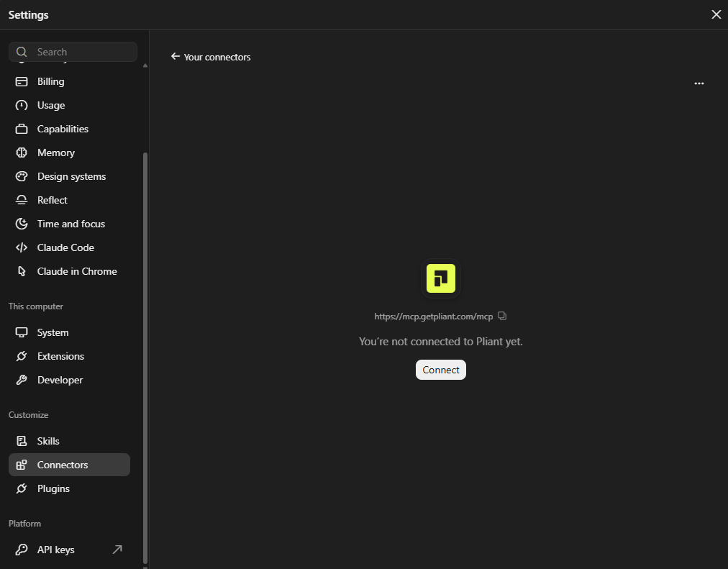Click the Time and focus moon icon
The height and width of the screenshot is (569, 728).
[22, 224]
